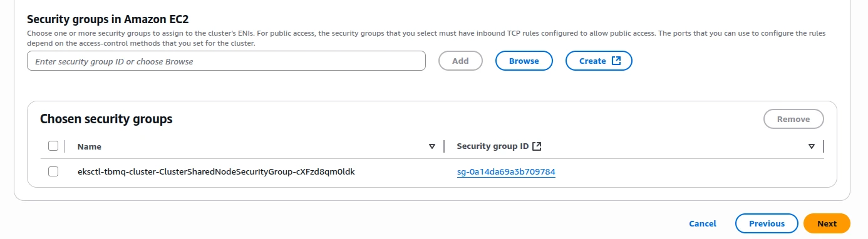Click the column divider after the Name header
This screenshot has height=239, width=868.
point(444,146)
